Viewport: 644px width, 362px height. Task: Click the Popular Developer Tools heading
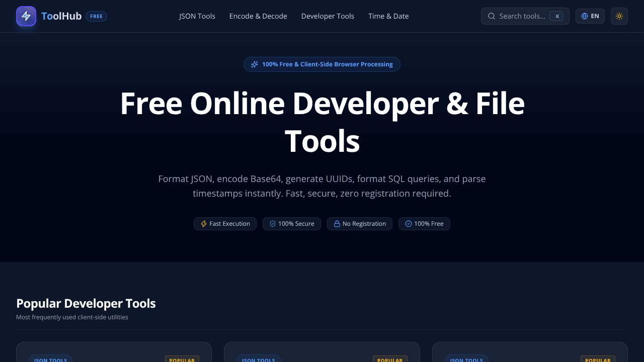pos(86,304)
